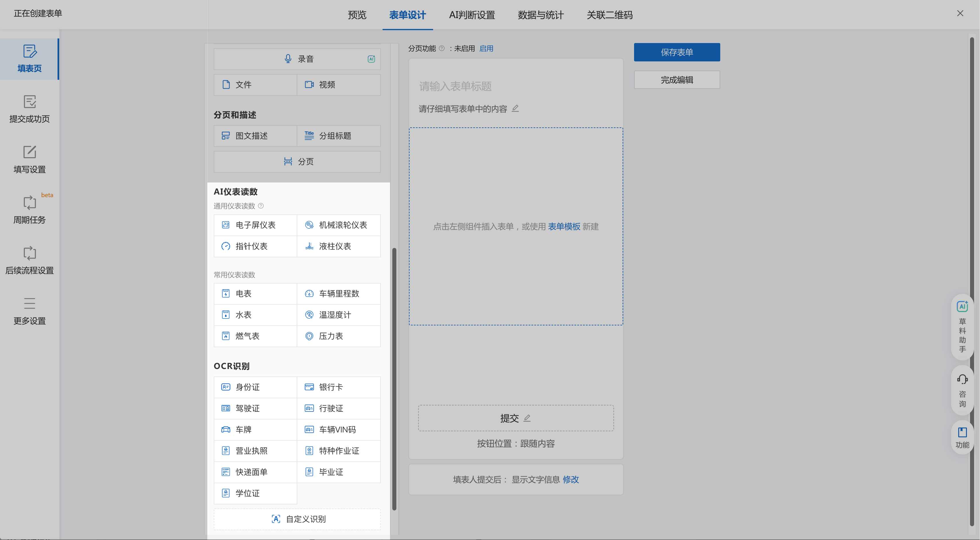Click 修改 link for post-submit message
This screenshot has height=540, width=980.
tap(571, 479)
